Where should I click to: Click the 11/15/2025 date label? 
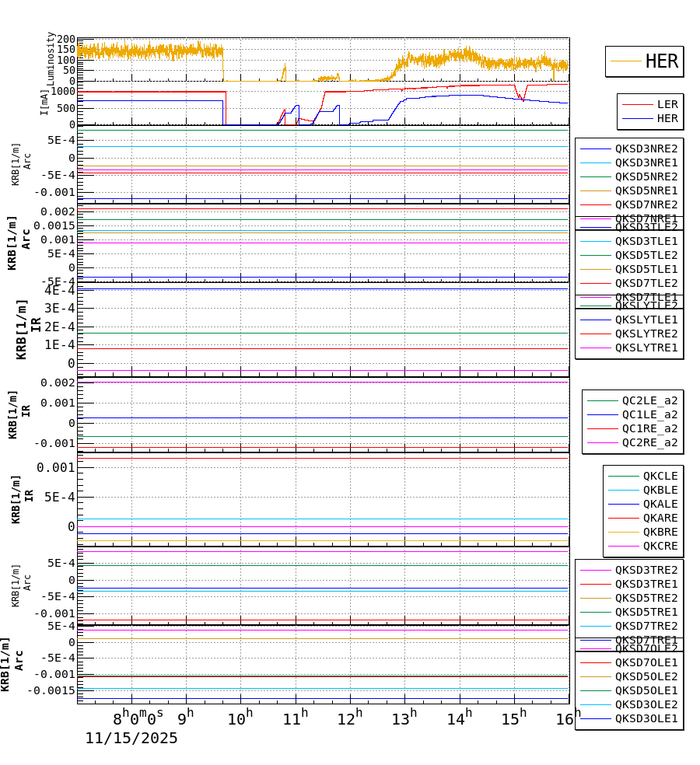[131, 737]
